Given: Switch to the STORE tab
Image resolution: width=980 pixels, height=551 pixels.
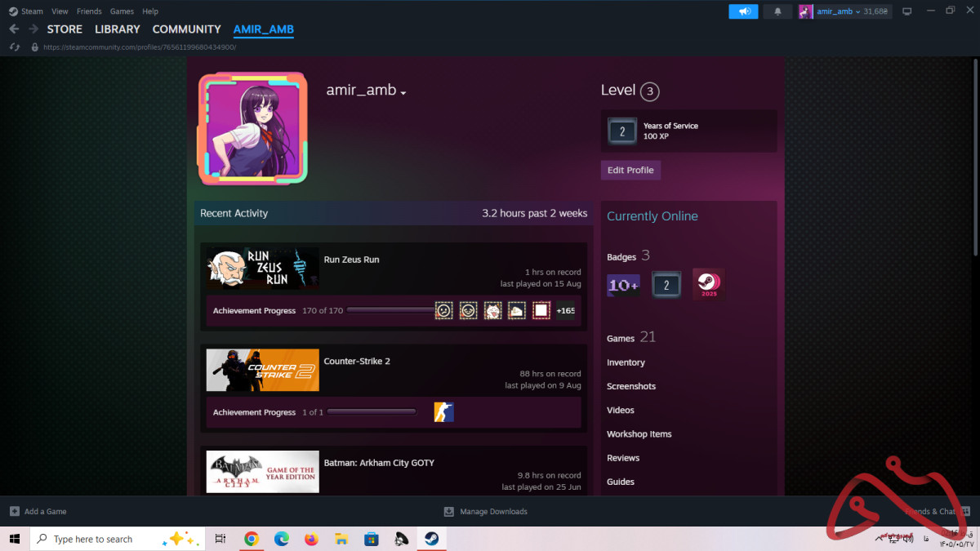Looking at the screenshot, I should pos(65,29).
